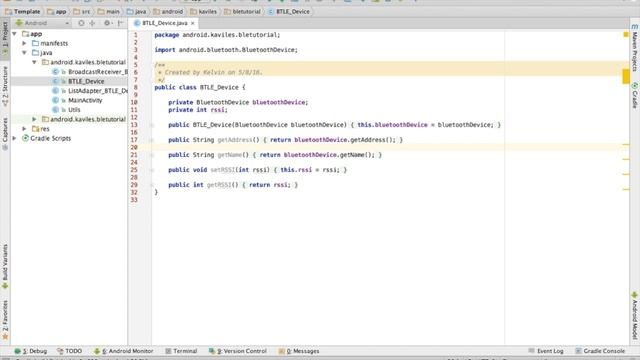Click the package declaration on line 1

[217, 35]
